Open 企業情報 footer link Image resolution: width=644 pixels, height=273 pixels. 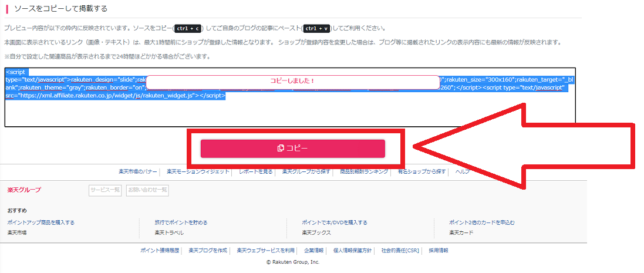314,250
